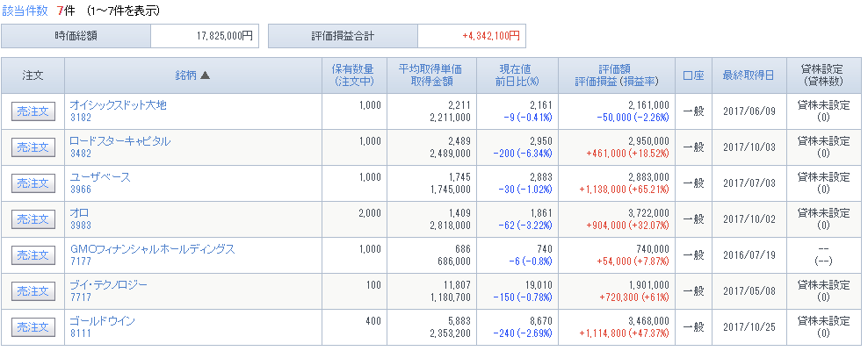Click the 平均取得単価 column header
868x351 pixels.
coord(430,69)
